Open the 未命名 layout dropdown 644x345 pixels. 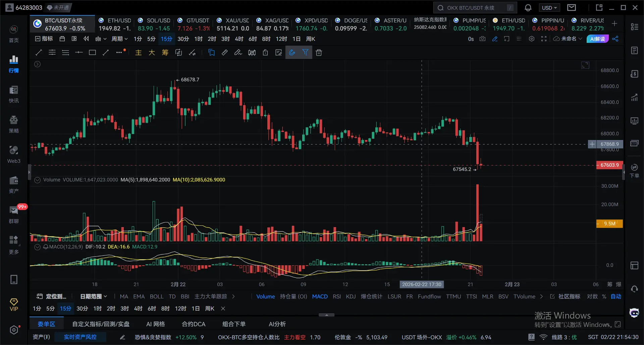[568, 39]
